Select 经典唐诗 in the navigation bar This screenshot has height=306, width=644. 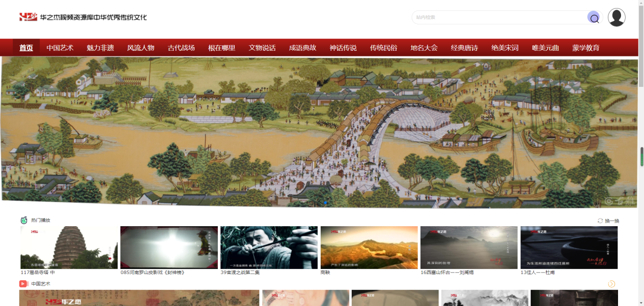point(465,48)
